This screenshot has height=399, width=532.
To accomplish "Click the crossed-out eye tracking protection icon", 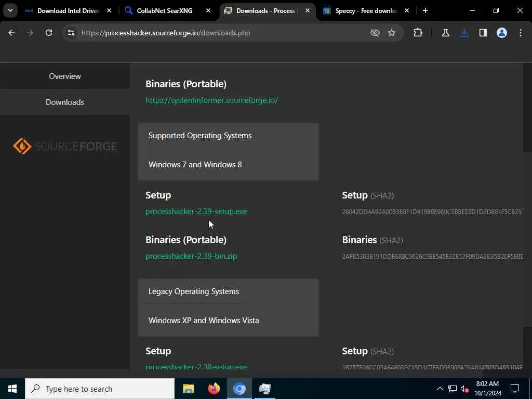I will coord(375,33).
